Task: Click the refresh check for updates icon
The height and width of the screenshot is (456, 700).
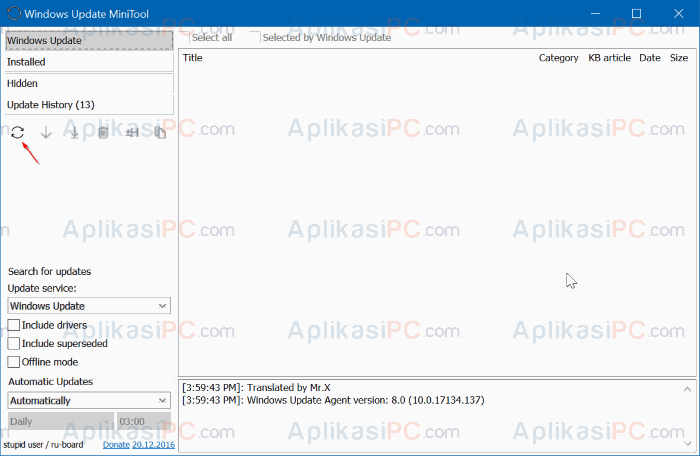Action: click(17, 132)
